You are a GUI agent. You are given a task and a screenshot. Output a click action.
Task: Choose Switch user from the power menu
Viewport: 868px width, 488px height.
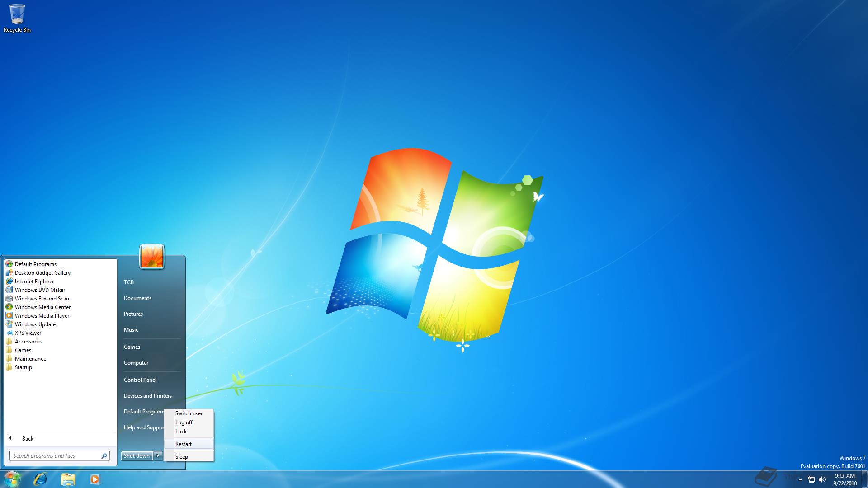click(x=189, y=413)
